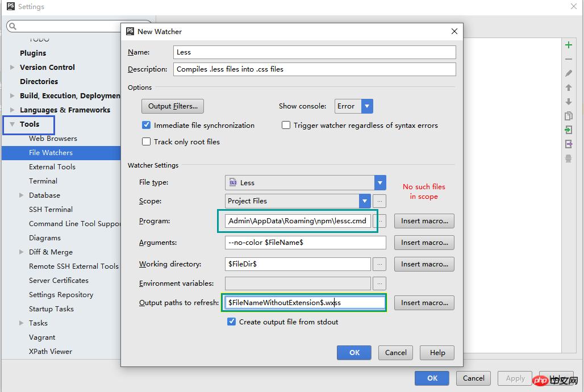Click Insert macro next to Arguments
This screenshot has width=584, height=392.
[x=424, y=243]
